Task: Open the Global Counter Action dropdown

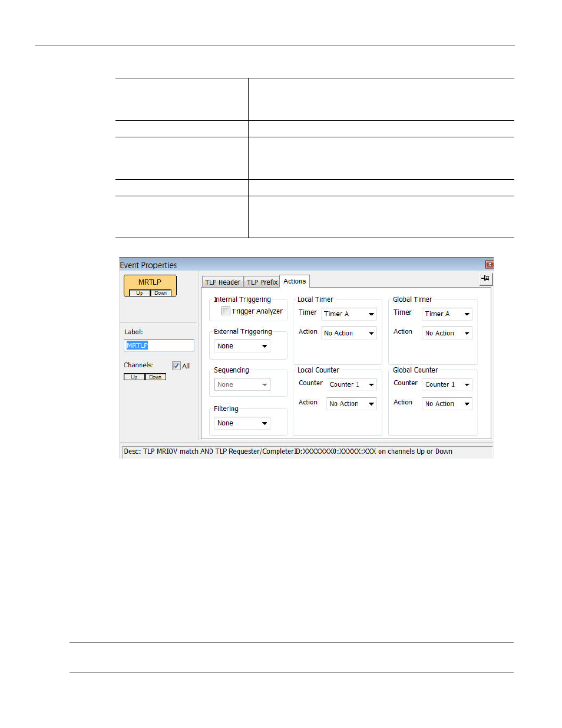Action: click(x=447, y=404)
